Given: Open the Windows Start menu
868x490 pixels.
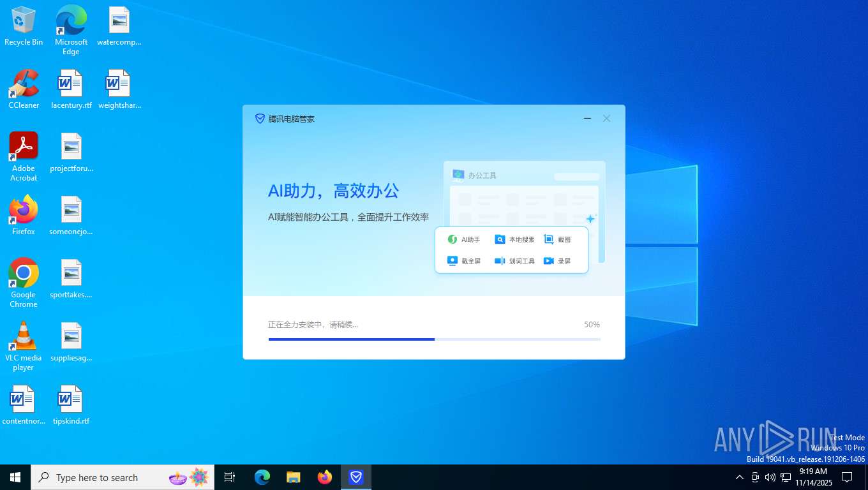Looking at the screenshot, I should click(x=15, y=477).
